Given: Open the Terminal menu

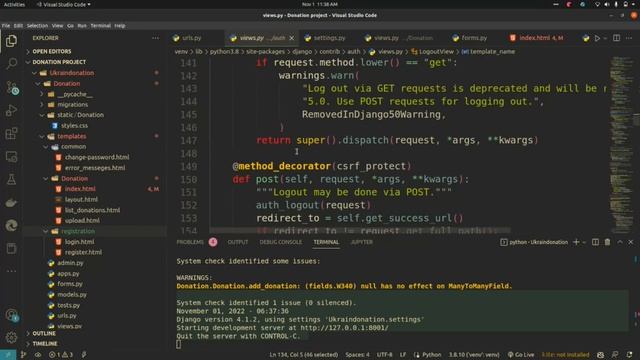Looking at the screenshot, I should tap(100, 25).
